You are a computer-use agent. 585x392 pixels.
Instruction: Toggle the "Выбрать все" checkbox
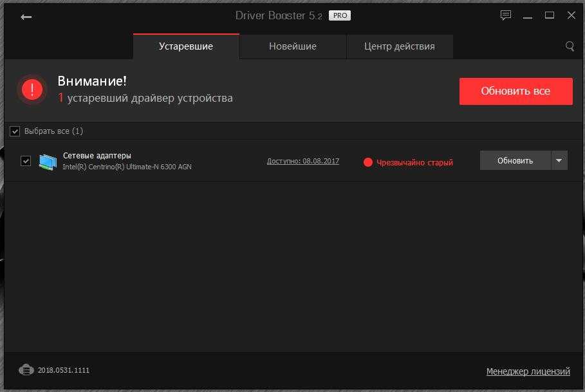click(x=15, y=131)
